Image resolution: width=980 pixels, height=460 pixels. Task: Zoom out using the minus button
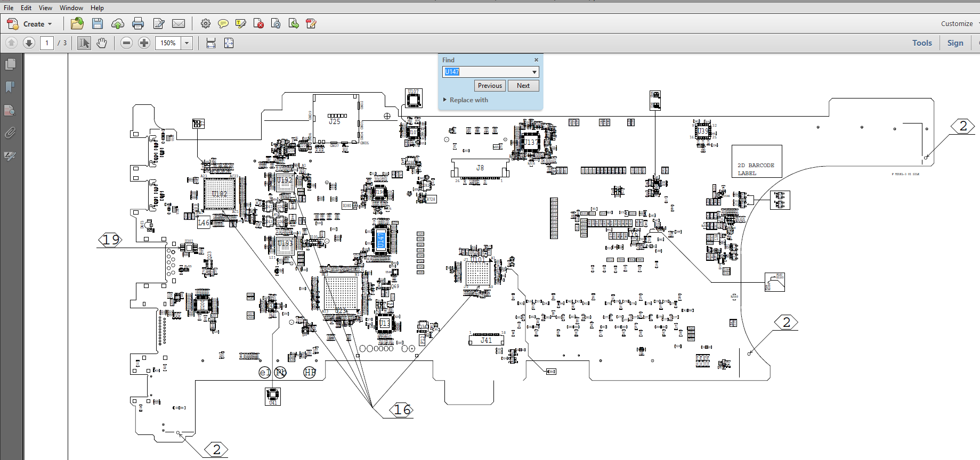click(126, 43)
